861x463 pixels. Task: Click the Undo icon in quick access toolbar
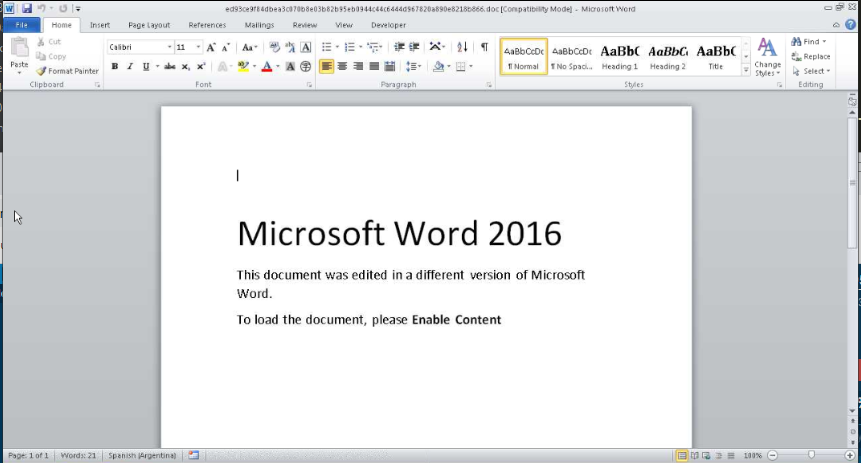point(41,8)
